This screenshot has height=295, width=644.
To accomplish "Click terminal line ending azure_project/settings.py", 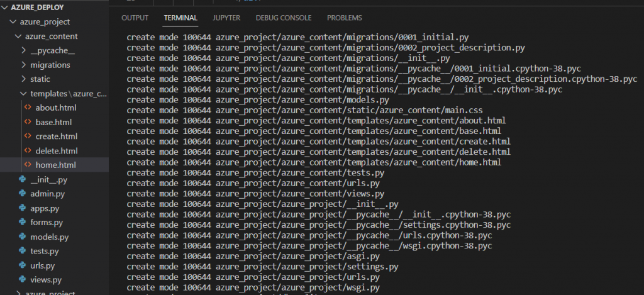I will (x=262, y=267).
